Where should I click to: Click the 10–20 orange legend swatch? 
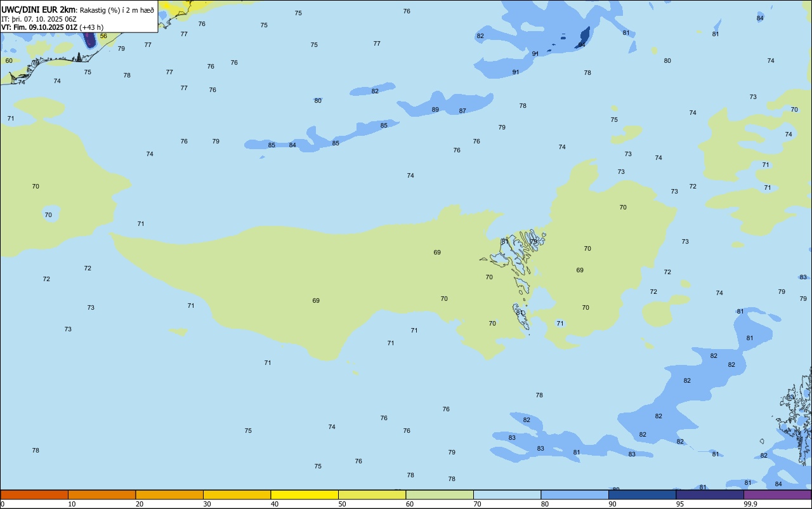click(x=101, y=494)
